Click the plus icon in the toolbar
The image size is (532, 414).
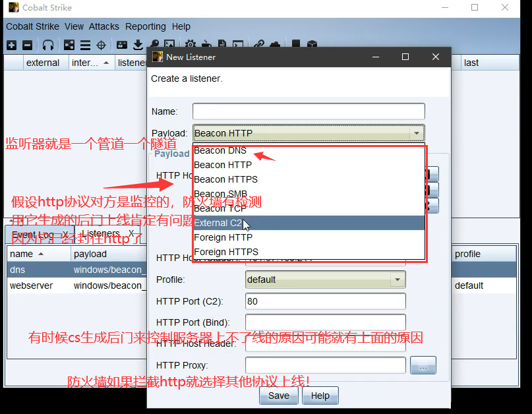click(x=11, y=45)
